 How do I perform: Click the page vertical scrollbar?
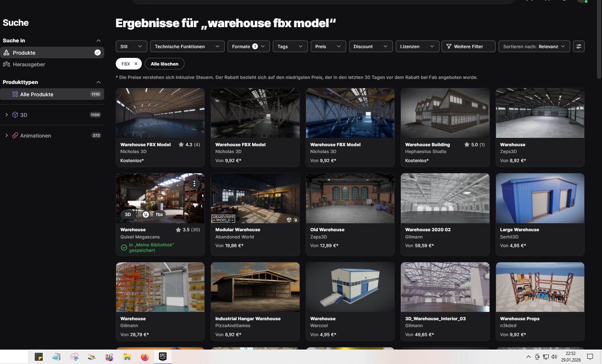click(x=599, y=40)
